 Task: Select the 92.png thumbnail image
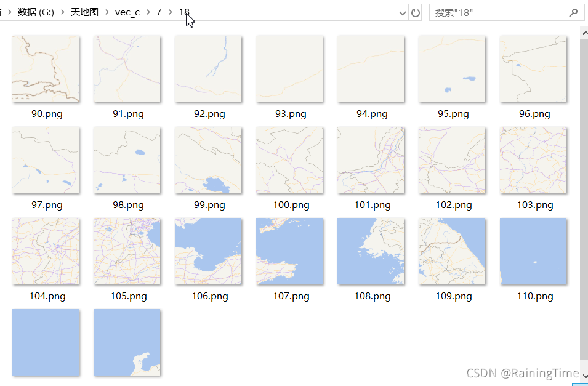tap(208, 69)
